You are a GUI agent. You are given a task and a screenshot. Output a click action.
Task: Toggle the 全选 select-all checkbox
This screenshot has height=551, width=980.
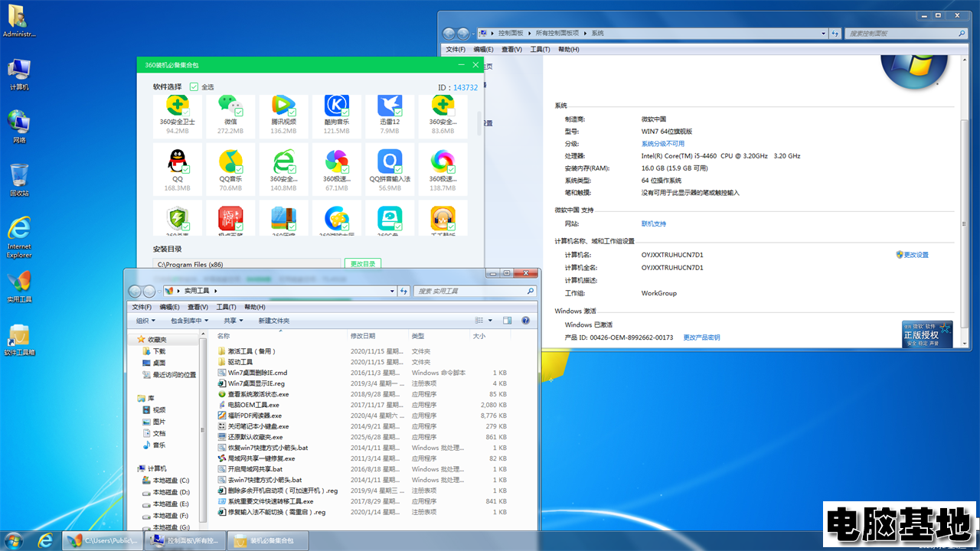coord(194,87)
